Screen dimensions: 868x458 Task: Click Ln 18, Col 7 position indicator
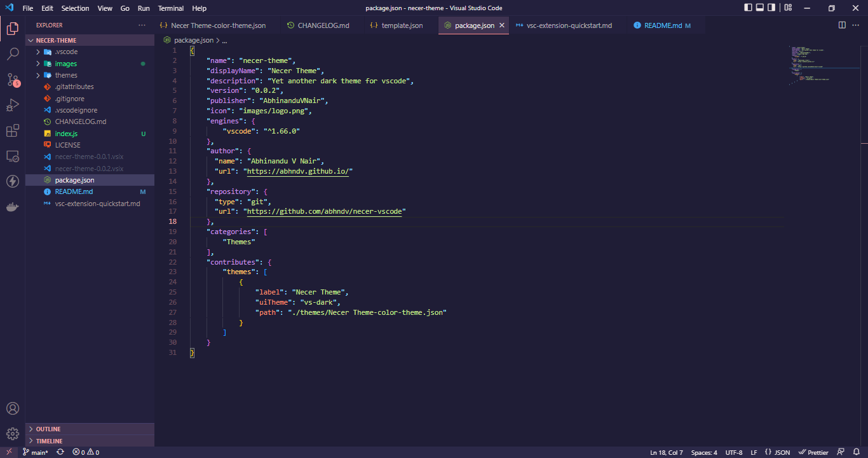tap(667, 452)
